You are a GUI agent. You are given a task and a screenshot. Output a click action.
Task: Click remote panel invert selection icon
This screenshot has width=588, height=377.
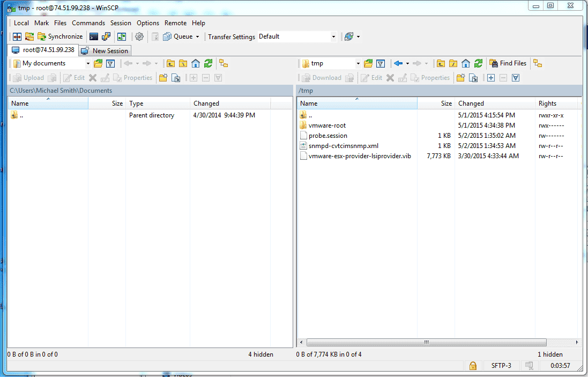tap(516, 78)
